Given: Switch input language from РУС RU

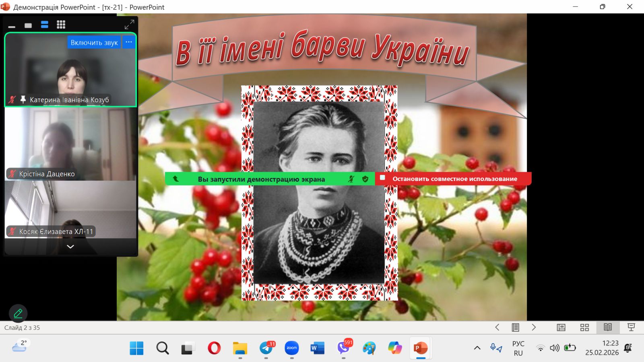Looking at the screenshot, I should (x=518, y=348).
